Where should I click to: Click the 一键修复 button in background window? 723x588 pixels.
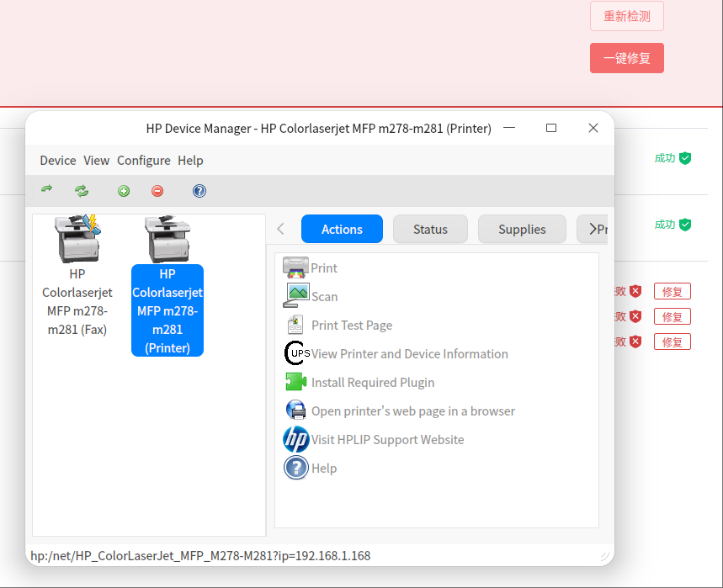(627, 58)
